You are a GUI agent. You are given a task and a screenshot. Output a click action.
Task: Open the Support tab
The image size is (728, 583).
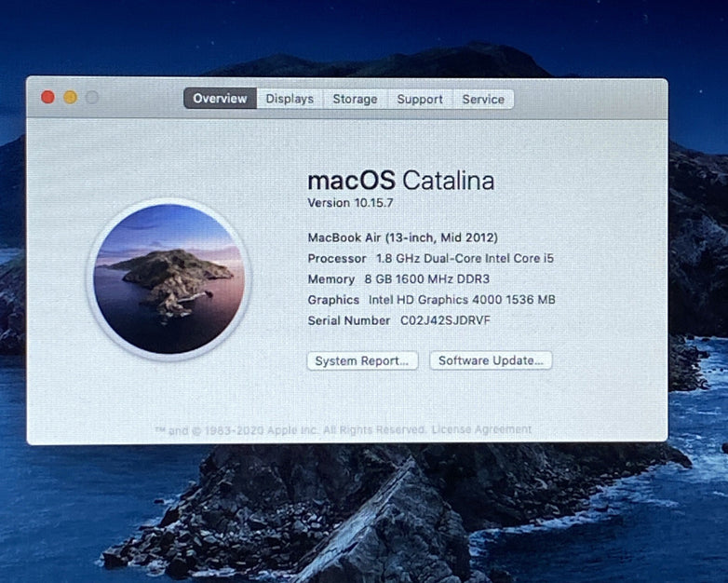pyautogui.click(x=420, y=99)
